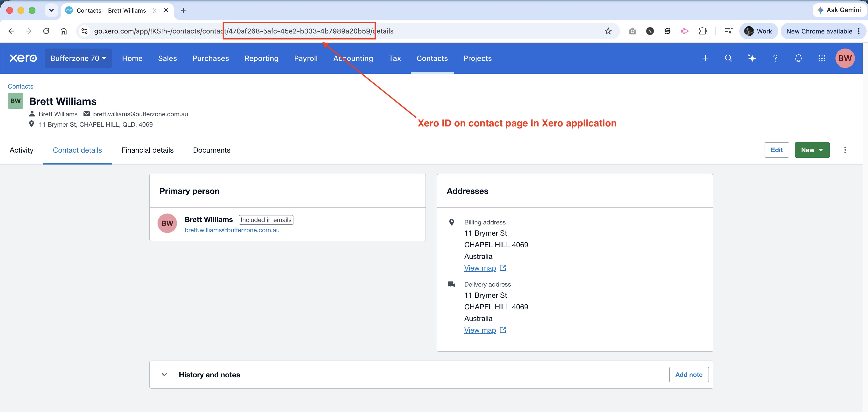Open the help question mark icon

coord(775,58)
